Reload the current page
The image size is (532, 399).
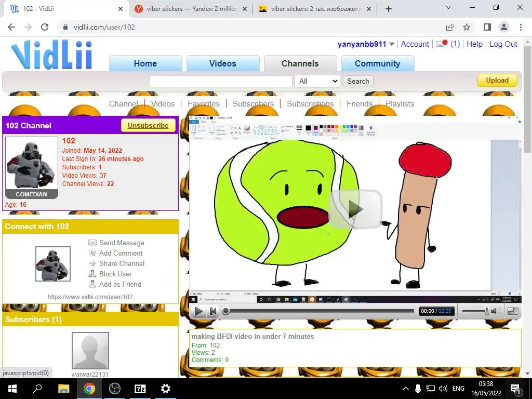pos(45,27)
